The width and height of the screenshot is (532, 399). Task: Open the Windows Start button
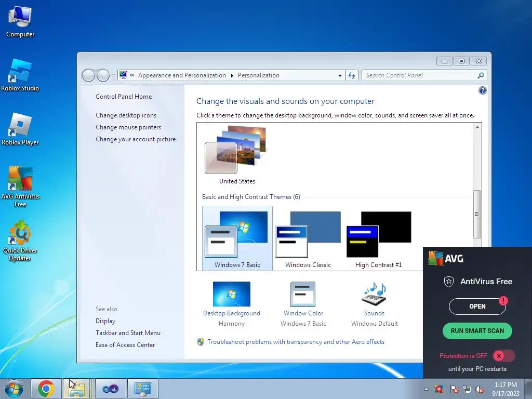tap(14, 389)
